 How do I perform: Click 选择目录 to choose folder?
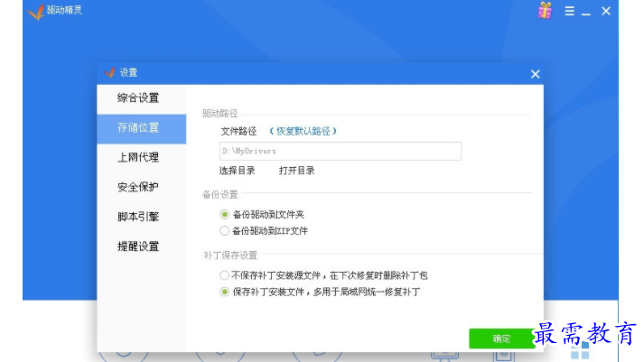tap(237, 171)
